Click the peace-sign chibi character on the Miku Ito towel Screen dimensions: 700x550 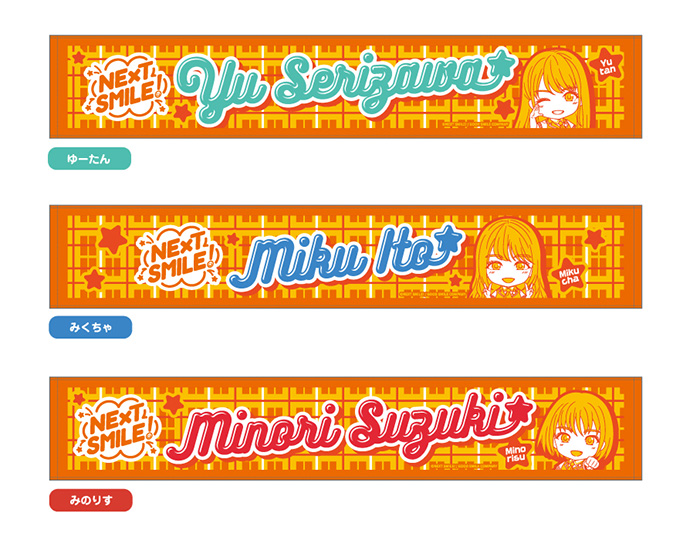(509, 259)
